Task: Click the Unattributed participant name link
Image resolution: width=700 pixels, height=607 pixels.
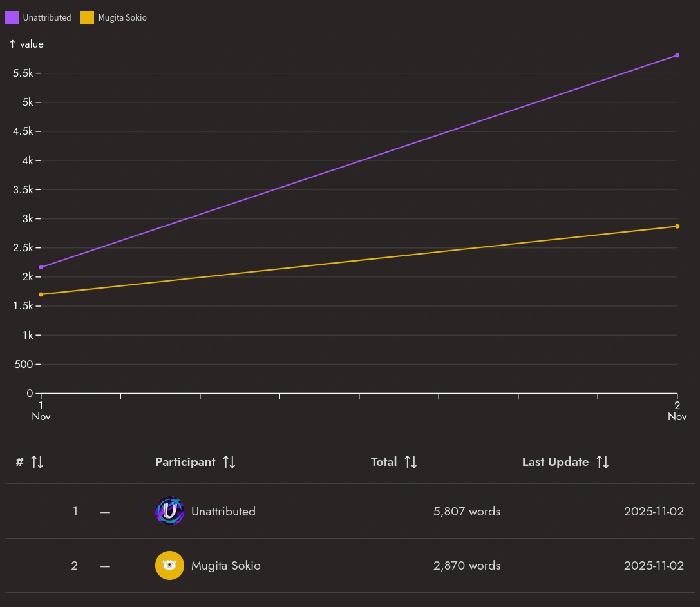Action: (x=223, y=511)
